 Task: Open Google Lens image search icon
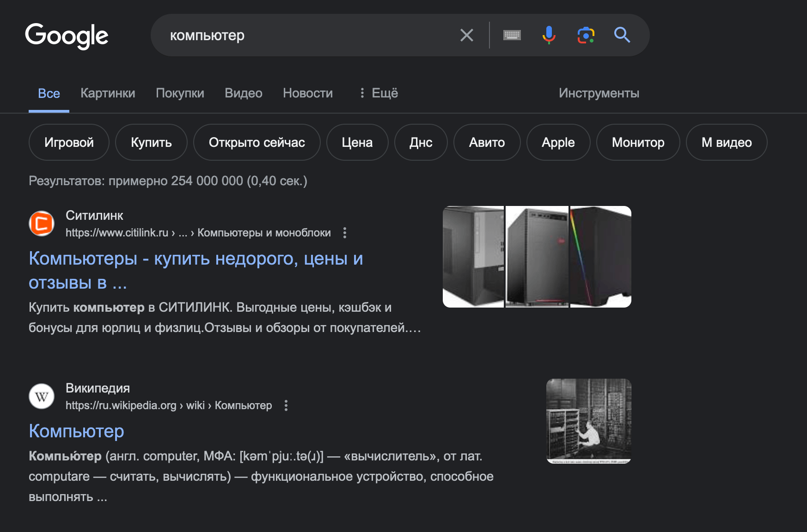[x=586, y=35]
